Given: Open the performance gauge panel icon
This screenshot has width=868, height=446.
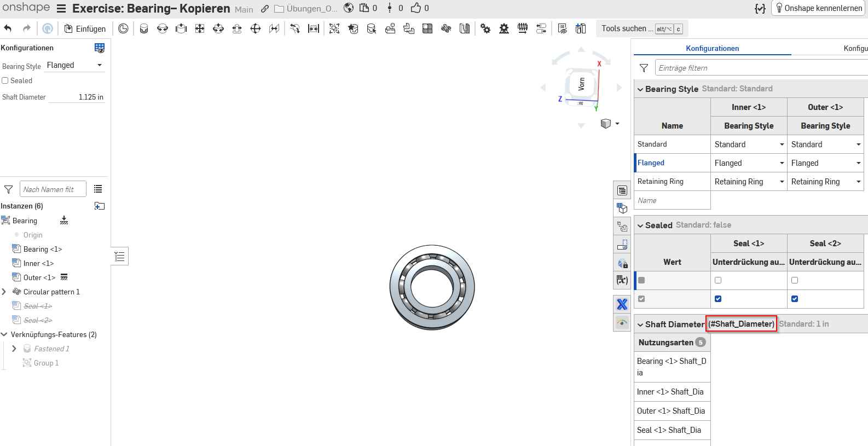Looking at the screenshot, I should pyautogui.click(x=622, y=323).
